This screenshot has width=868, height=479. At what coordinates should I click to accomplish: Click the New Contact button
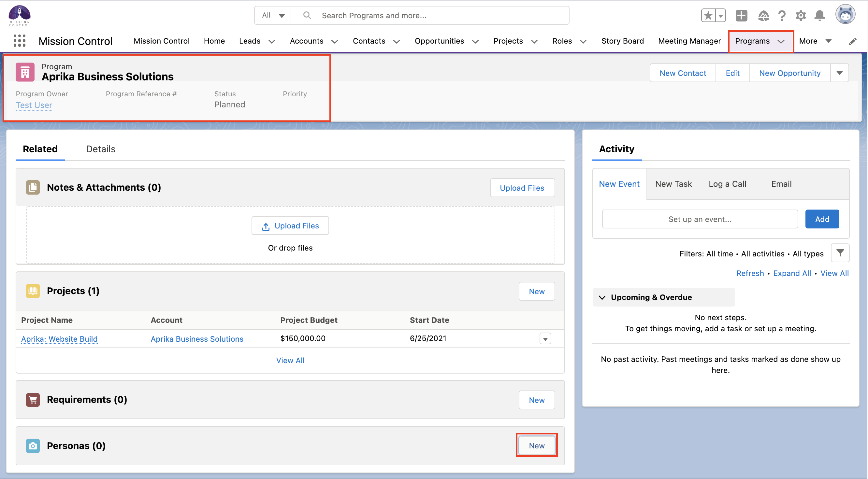(x=683, y=73)
